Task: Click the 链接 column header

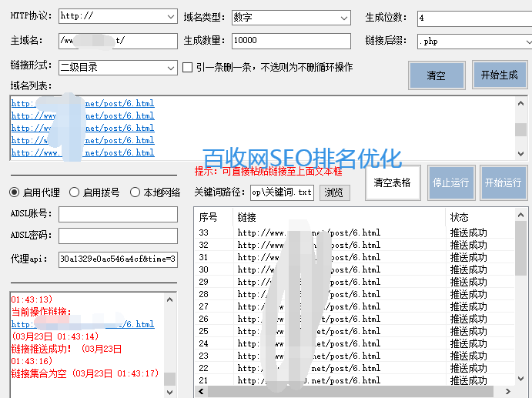Action: point(340,217)
